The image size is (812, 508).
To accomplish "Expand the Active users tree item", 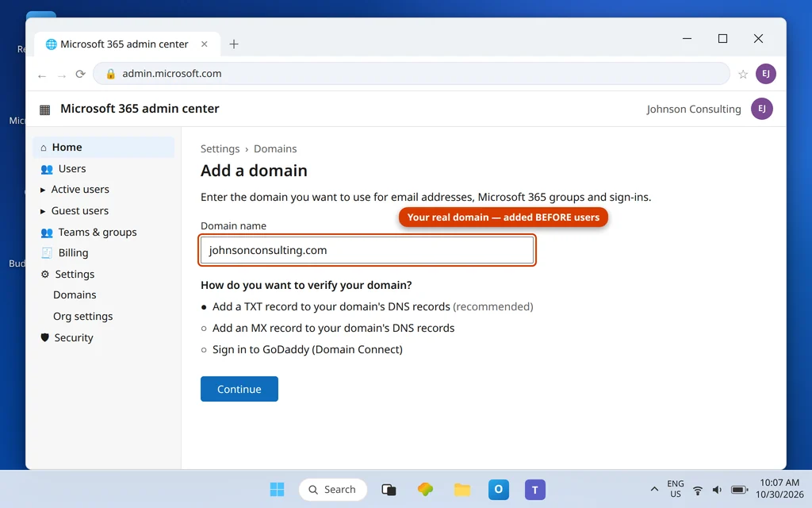I will click(x=43, y=190).
